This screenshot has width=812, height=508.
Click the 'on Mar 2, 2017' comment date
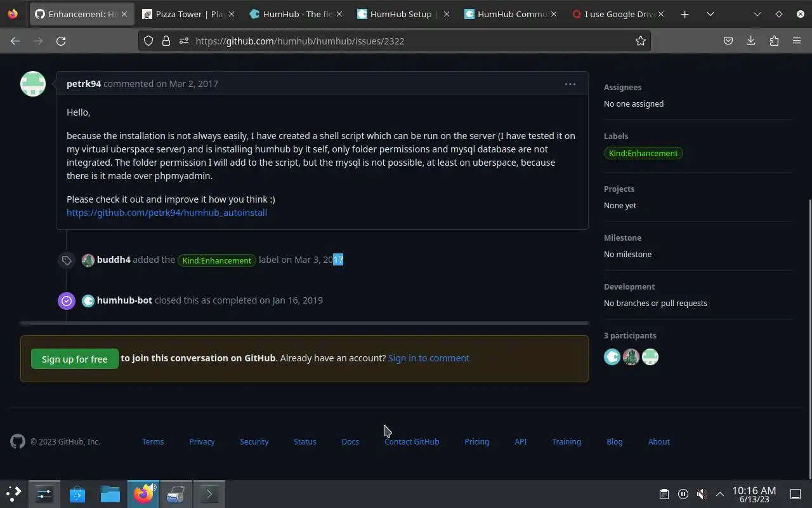187,84
